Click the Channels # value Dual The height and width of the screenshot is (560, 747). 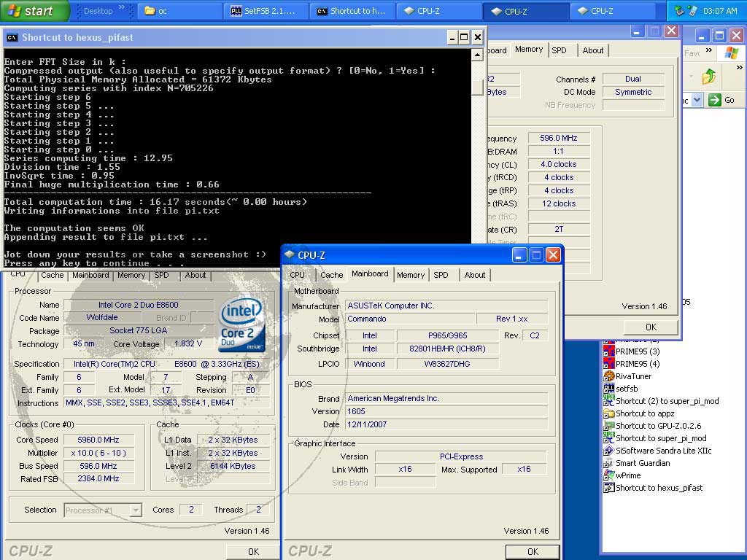632,79
